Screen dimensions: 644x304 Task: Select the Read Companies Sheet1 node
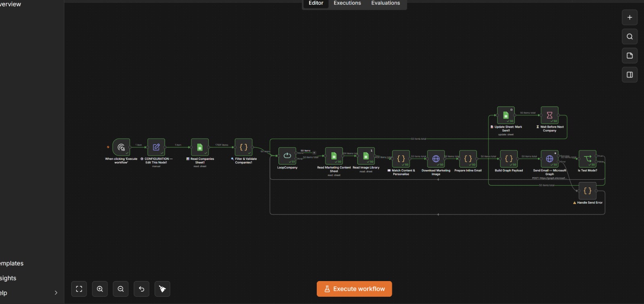[200, 147]
